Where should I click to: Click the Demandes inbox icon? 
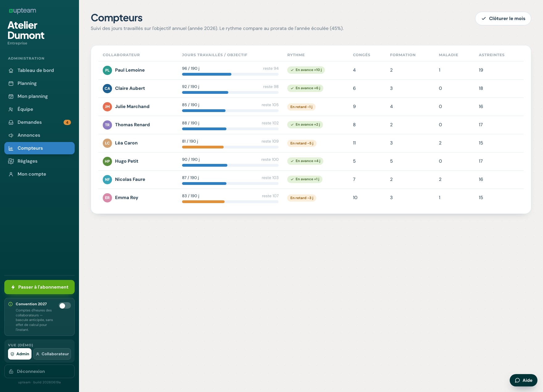pos(11,122)
